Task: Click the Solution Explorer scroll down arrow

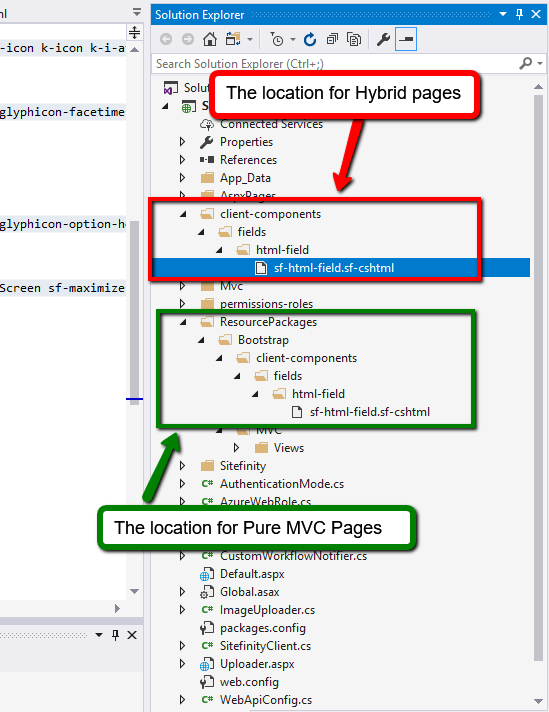Action: coord(539,701)
